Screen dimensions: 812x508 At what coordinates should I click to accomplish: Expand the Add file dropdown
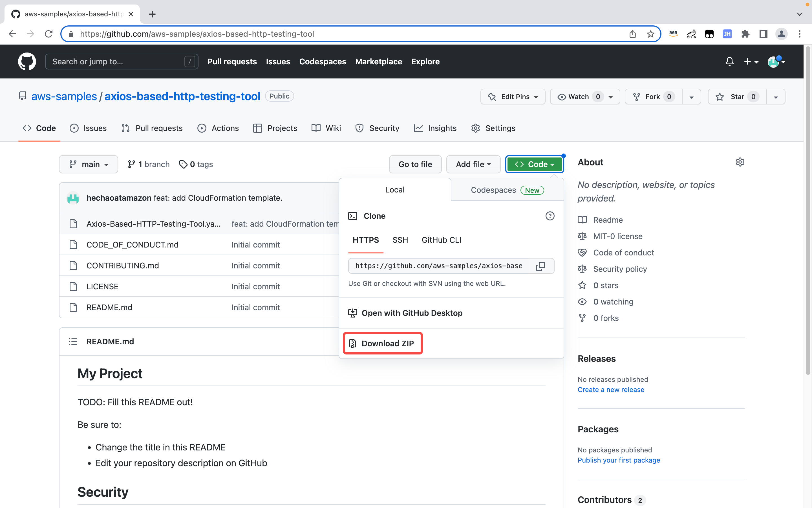[473, 164]
